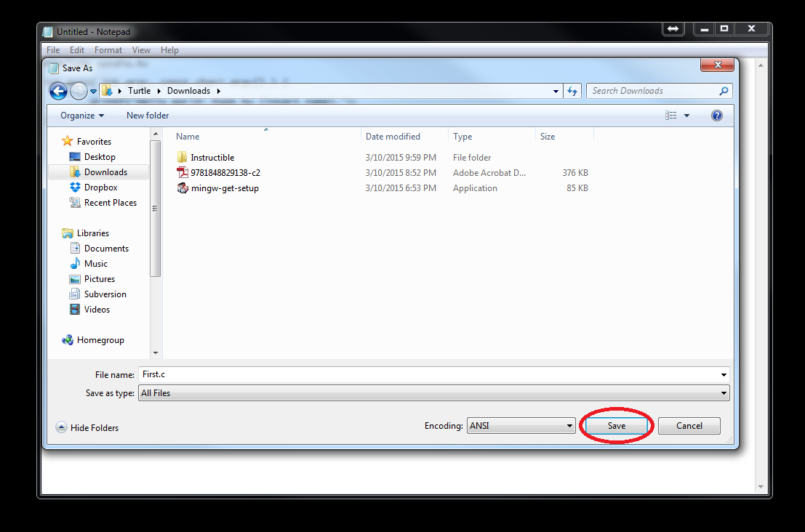Open the Save as type dropdown
The image size is (805, 532).
(x=434, y=393)
